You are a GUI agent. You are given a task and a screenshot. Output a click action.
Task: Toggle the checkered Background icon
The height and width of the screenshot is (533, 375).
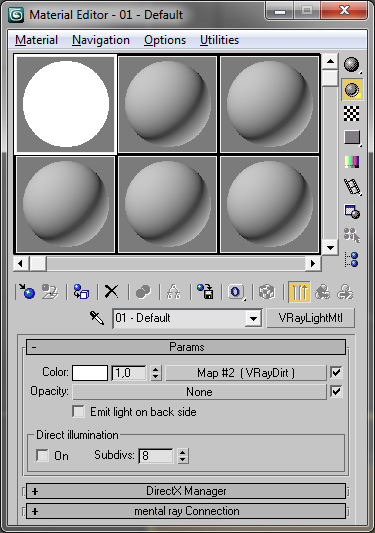[352, 114]
